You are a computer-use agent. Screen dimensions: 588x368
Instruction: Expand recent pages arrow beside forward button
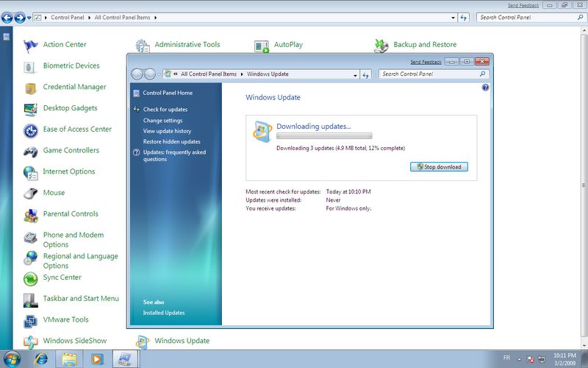click(x=29, y=18)
